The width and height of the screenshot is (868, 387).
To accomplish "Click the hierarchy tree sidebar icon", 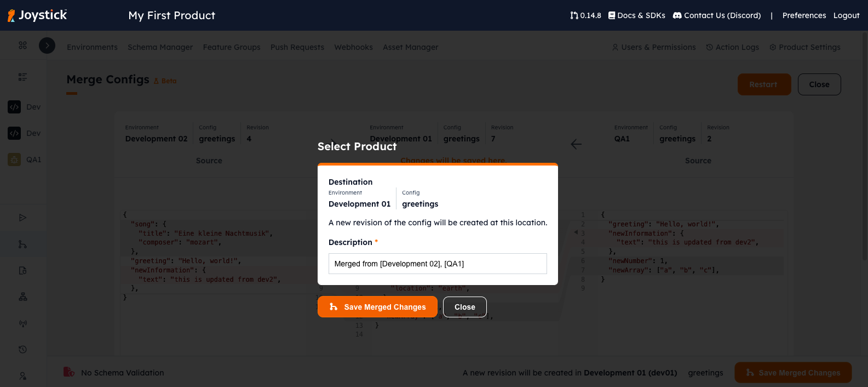I will point(22,297).
